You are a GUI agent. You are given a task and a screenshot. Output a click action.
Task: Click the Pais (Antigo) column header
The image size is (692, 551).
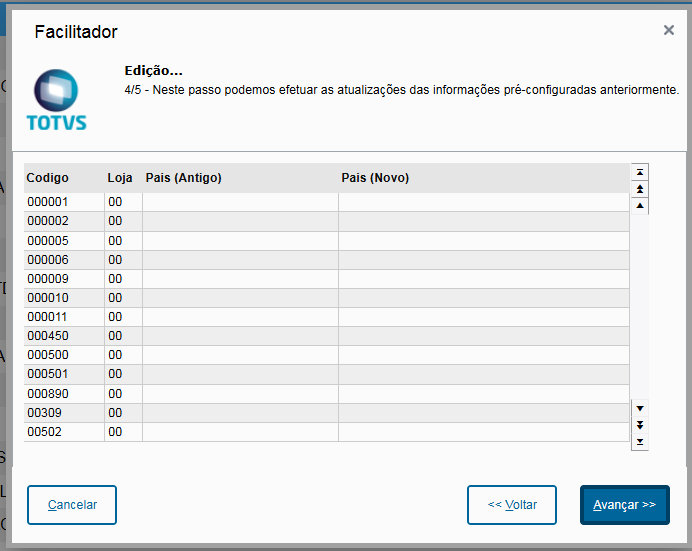click(184, 178)
